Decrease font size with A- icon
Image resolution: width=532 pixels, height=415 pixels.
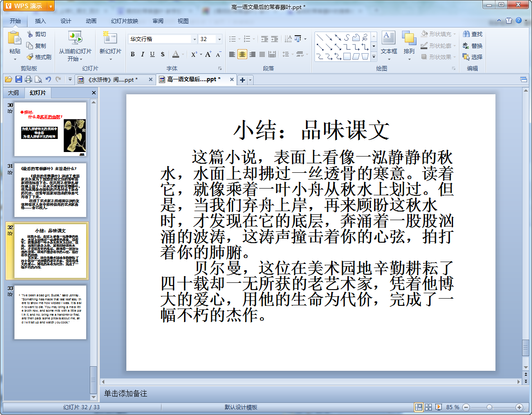click(x=218, y=54)
